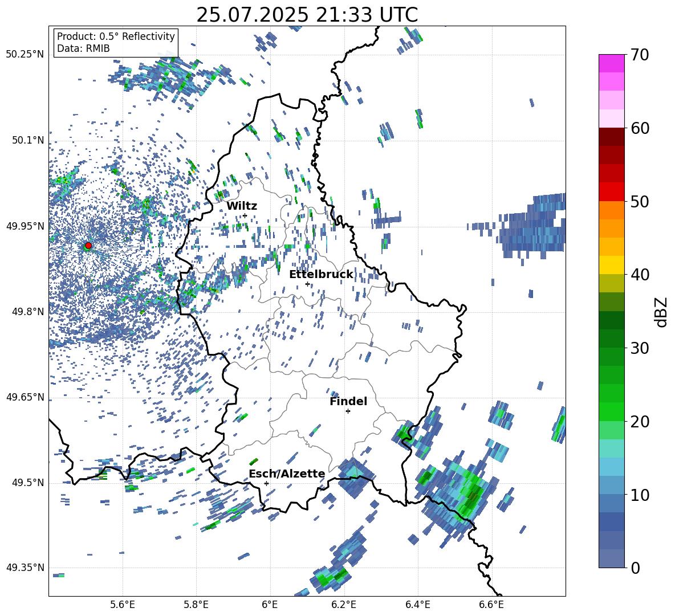
Task: Click the dark green 32-34 dBZ color band
Action: [611, 320]
